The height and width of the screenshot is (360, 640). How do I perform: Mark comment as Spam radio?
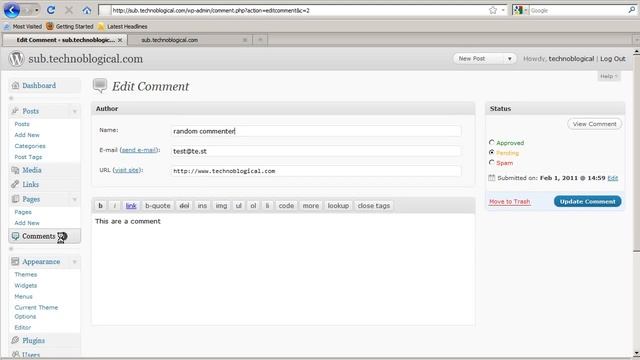[492, 162]
